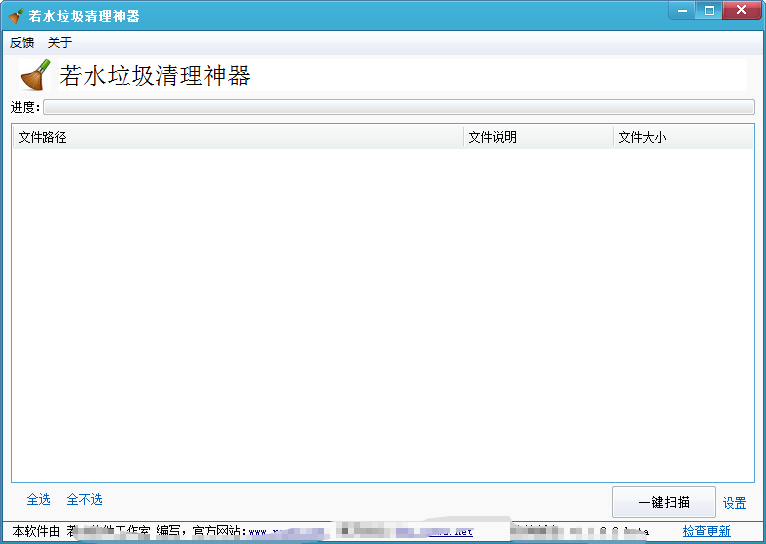Check for updates via 检查更新
Image resolution: width=766 pixels, height=544 pixels.
(706, 531)
